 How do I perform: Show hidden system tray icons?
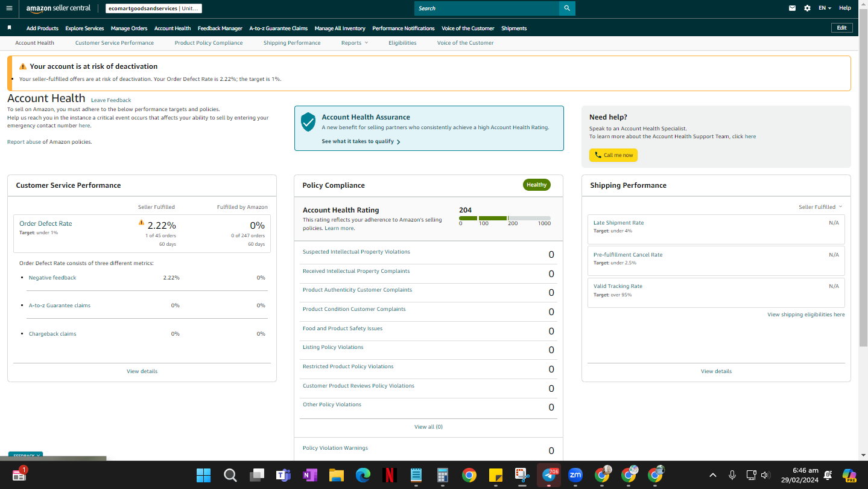click(x=712, y=475)
